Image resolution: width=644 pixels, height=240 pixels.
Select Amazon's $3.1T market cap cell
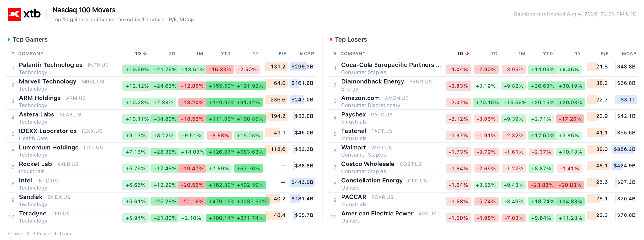626,100
